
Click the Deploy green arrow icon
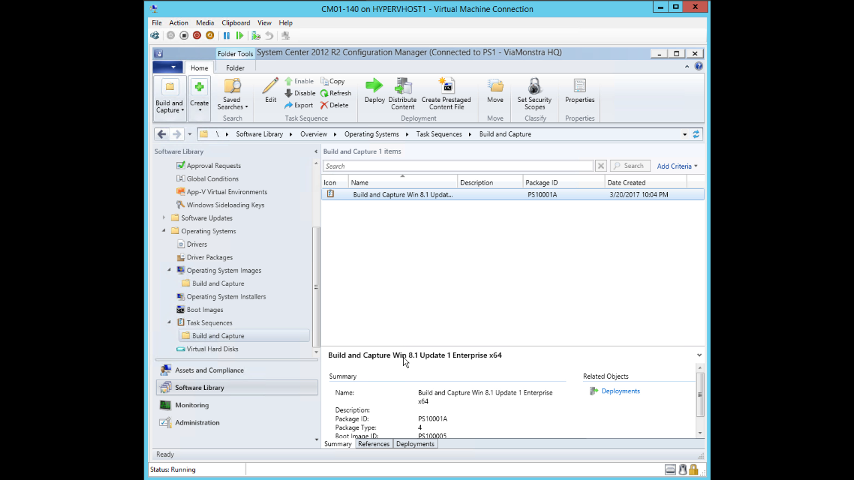pyautogui.click(x=374, y=88)
